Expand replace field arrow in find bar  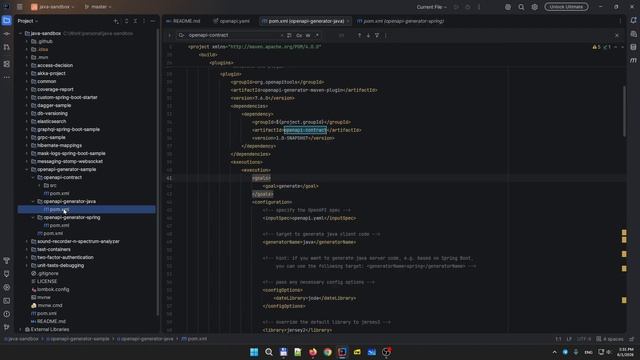(x=170, y=36)
